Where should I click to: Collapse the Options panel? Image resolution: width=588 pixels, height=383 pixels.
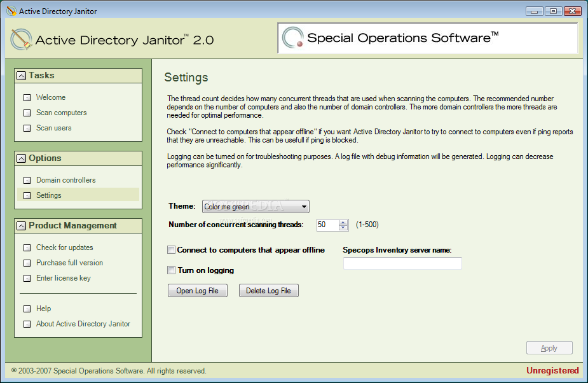coord(22,158)
